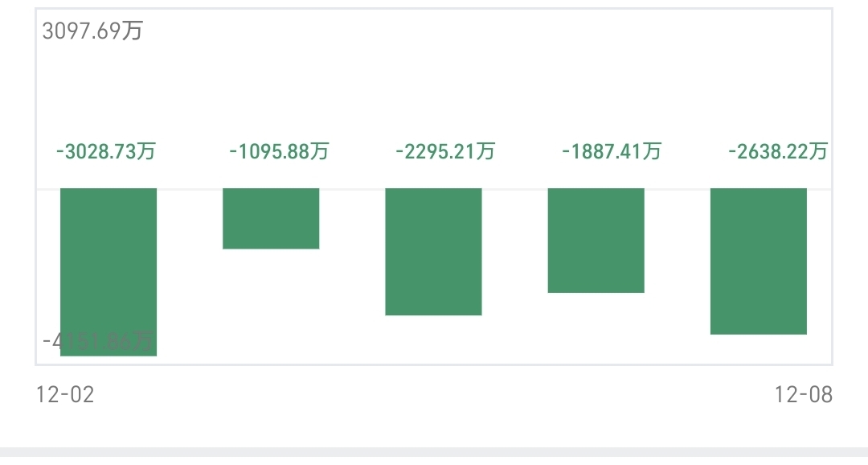Select the first green bar for 12-02
The height and width of the screenshot is (465, 868).
108,272
